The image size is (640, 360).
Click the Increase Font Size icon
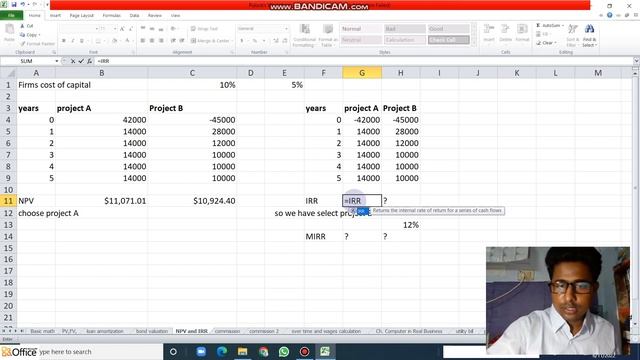click(122, 29)
